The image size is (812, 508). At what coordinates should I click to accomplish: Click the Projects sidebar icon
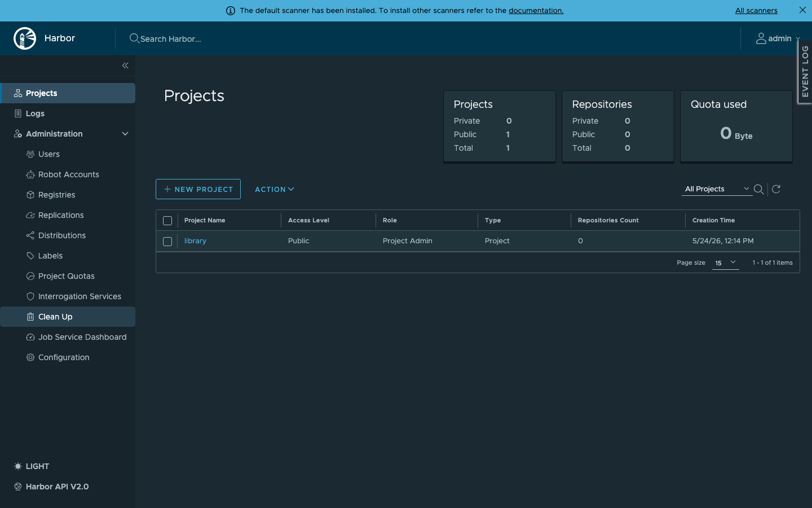pyautogui.click(x=18, y=93)
